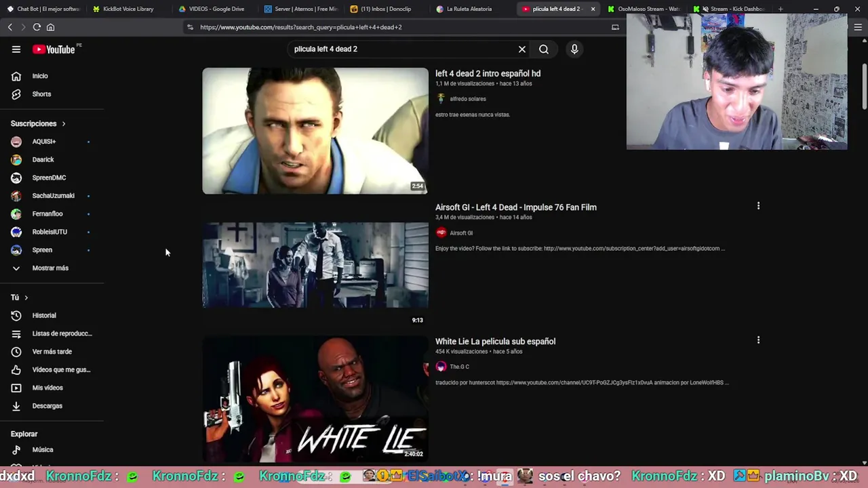
Task: Click the site info icon in address bar
Action: tap(190, 27)
